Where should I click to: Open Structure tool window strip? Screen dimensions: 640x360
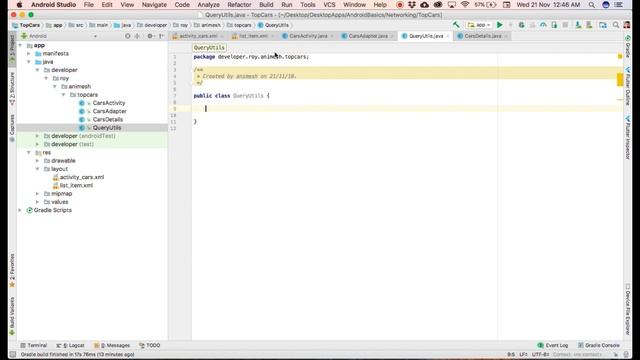click(x=12, y=89)
